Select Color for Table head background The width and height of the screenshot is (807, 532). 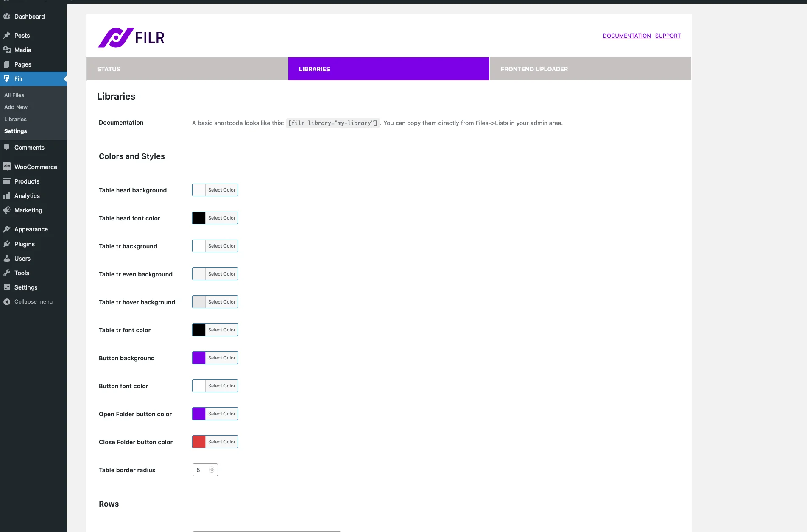coord(221,190)
